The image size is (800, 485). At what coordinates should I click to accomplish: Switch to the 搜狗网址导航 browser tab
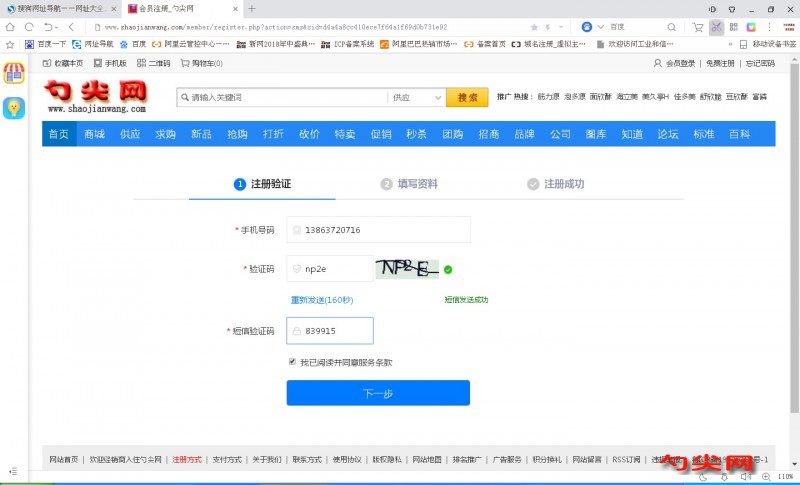60,8
